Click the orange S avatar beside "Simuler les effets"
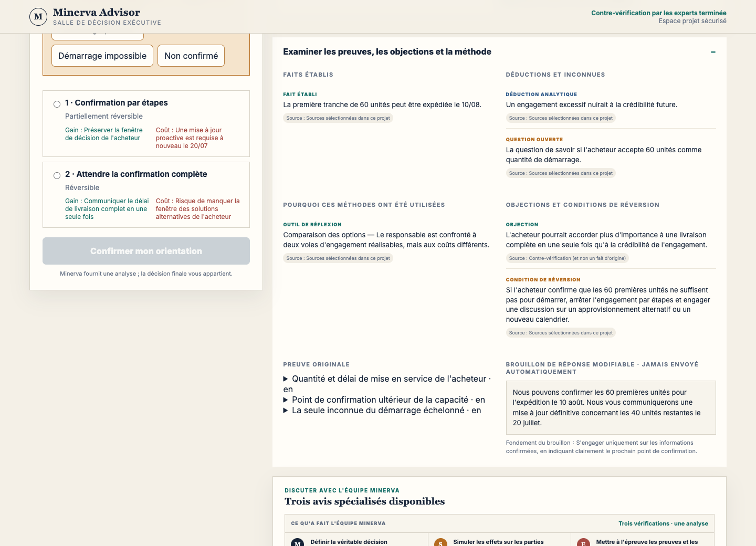Image resolution: width=756 pixels, height=546 pixels. pyautogui.click(x=440, y=543)
